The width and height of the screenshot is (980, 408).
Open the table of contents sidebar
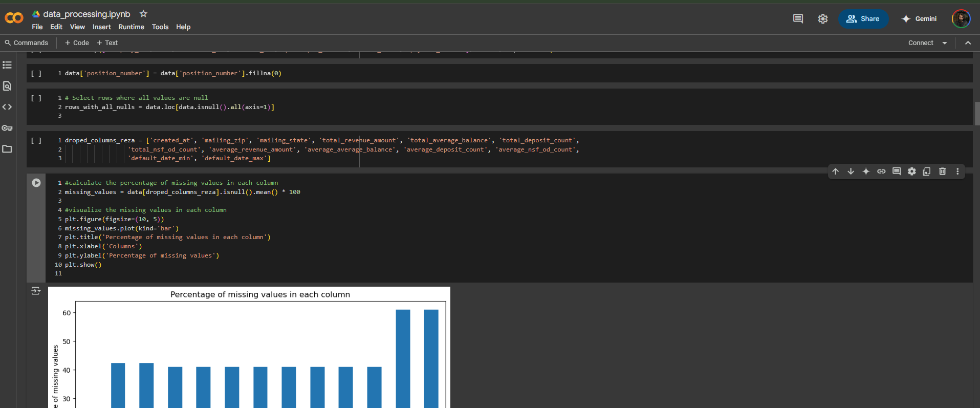point(7,65)
